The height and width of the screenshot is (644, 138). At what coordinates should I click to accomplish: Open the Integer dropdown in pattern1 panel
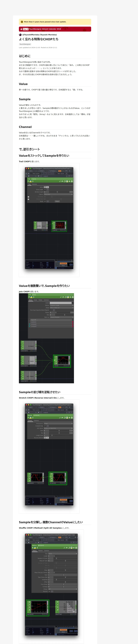(x=63, y=589)
